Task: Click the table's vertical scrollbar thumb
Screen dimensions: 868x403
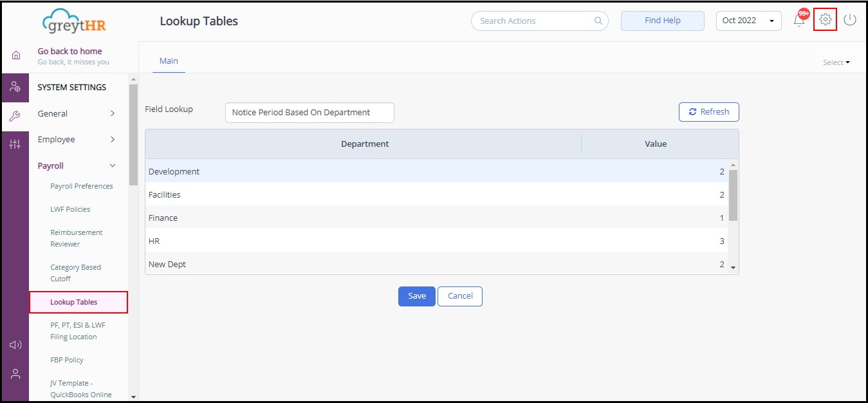Action: (x=733, y=196)
